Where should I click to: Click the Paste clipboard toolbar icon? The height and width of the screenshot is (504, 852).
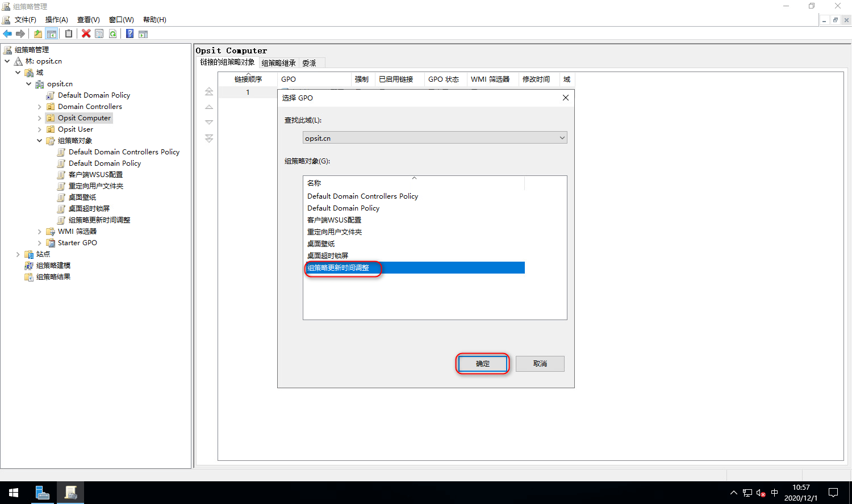(x=69, y=34)
